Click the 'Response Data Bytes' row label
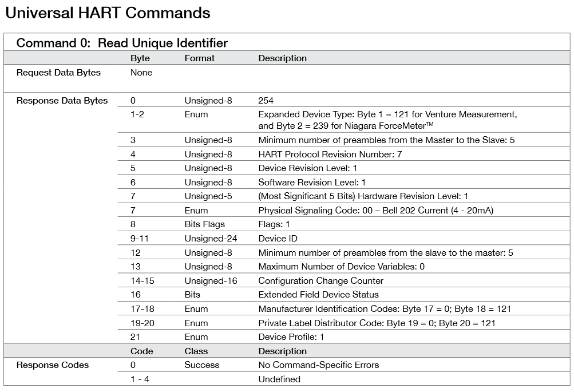 62,101
